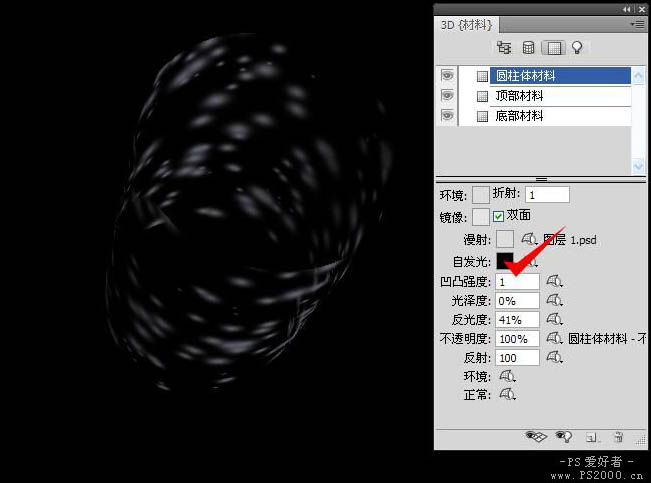Edit the 不透明度 100% field
This screenshot has height=483, width=651.
tap(517, 339)
